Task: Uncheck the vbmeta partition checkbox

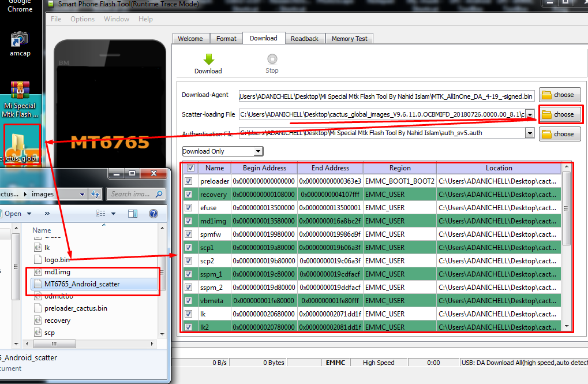Action: pyautogui.click(x=188, y=301)
